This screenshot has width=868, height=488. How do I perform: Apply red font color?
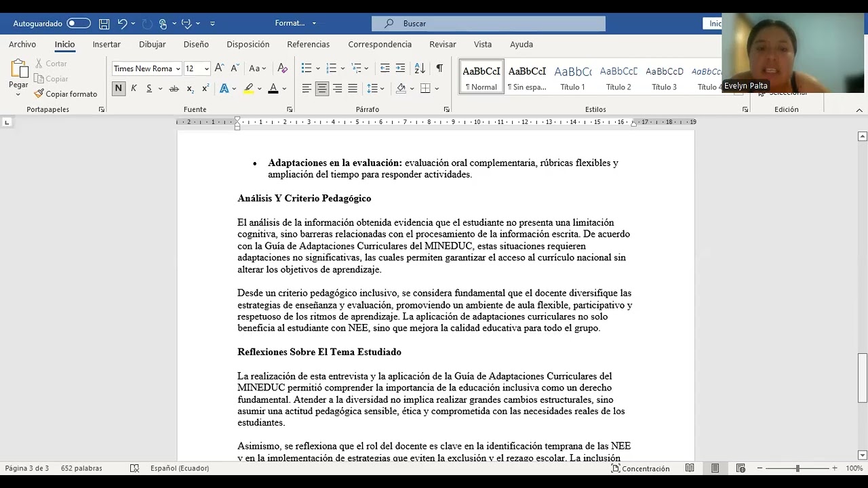pos(273,89)
